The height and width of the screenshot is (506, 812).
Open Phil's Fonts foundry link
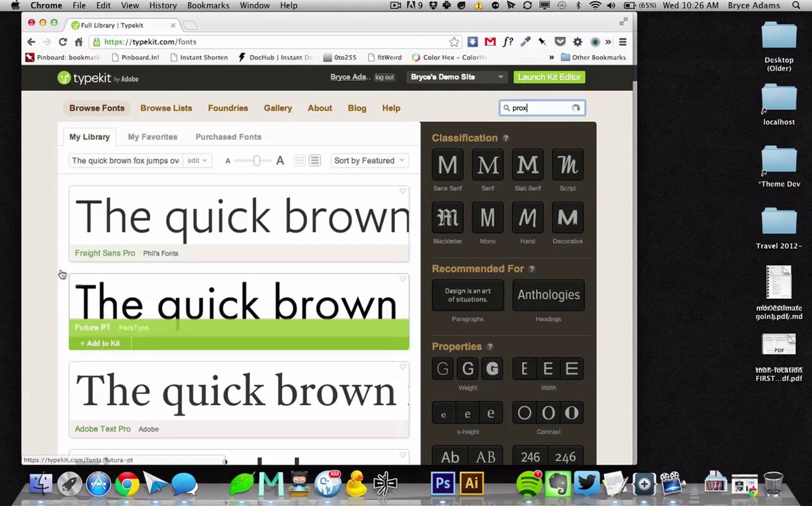coord(160,253)
